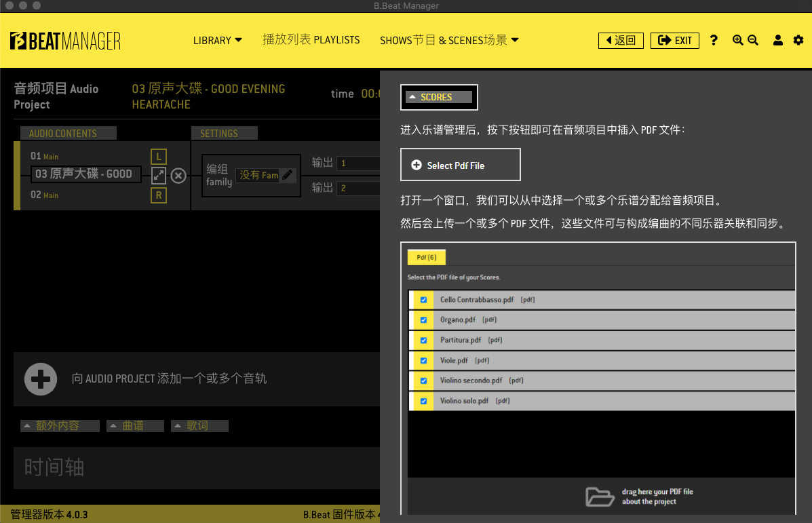Expand the 曲谱 section

tap(135, 425)
